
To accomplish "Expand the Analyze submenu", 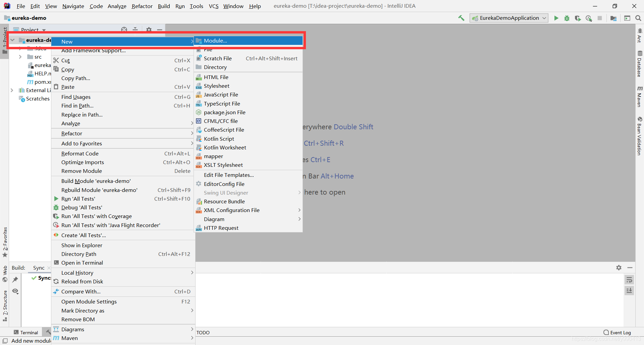I will (x=123, y=123).
